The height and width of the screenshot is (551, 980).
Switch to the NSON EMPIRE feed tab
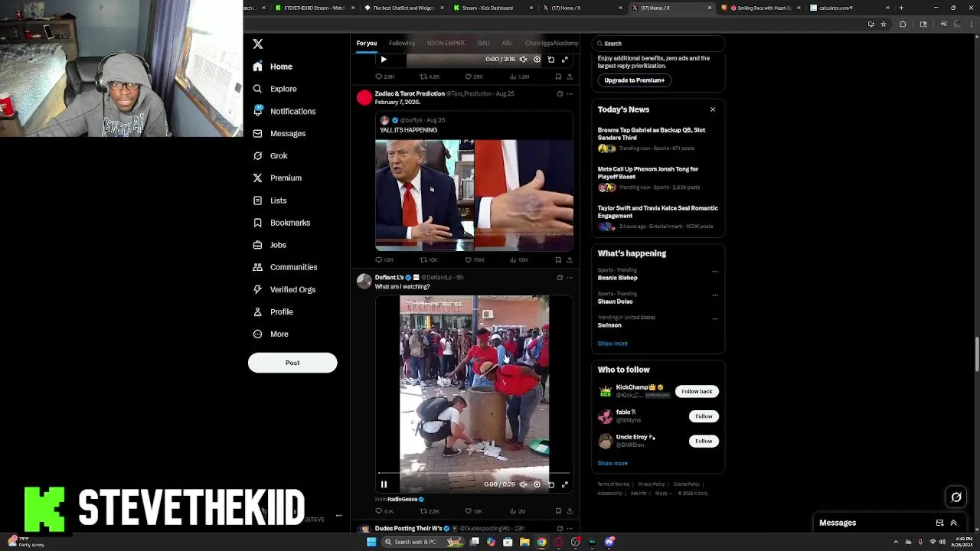[x=446, y=44]
